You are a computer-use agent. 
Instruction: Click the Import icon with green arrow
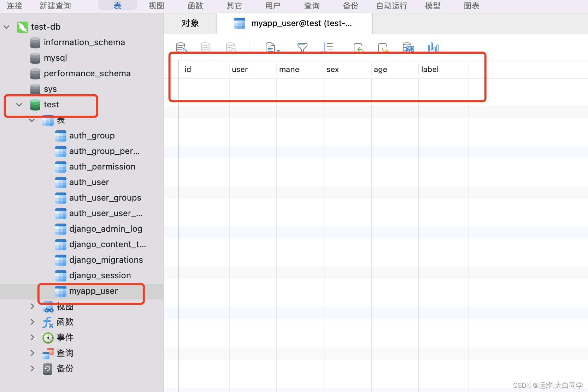click(359, 47)
